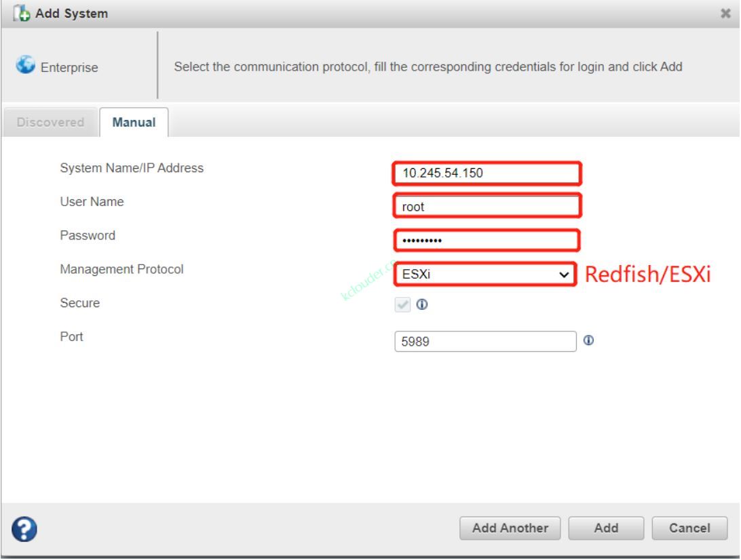Cancel the Add System dialog

point(689,528)
